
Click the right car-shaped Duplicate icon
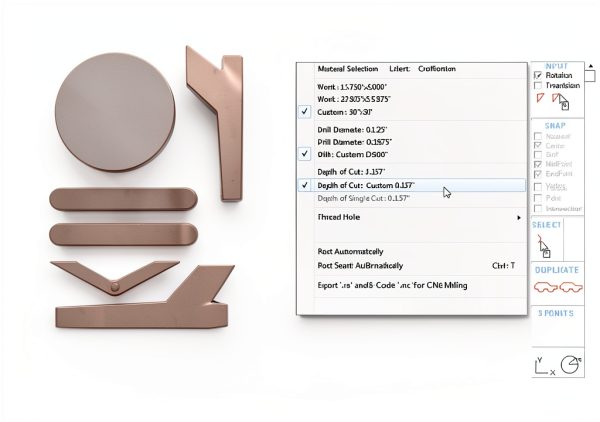pos(571,287)
